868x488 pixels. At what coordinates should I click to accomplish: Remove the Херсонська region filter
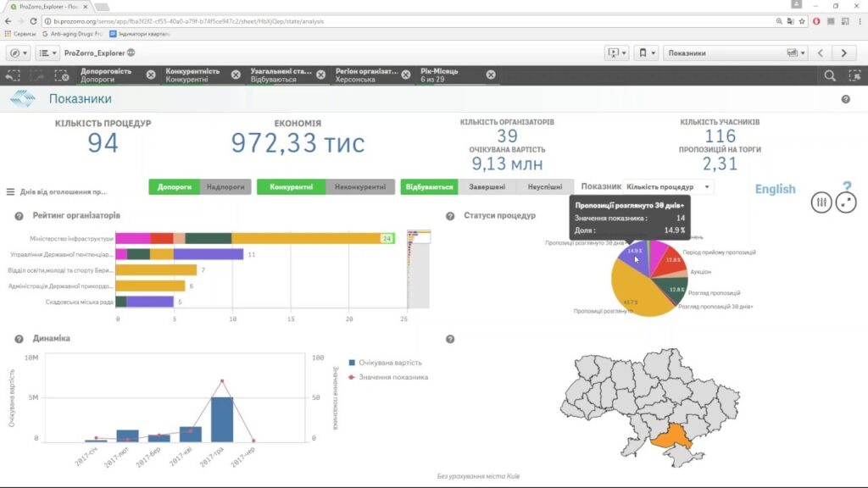point(406,75)
